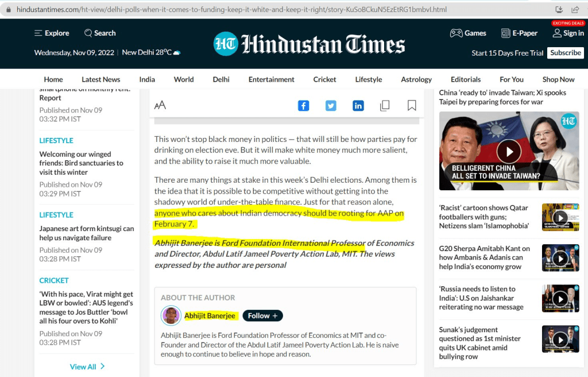
Task: Follow author Abhijit Banerjee
Action: [x=262, y=316]
